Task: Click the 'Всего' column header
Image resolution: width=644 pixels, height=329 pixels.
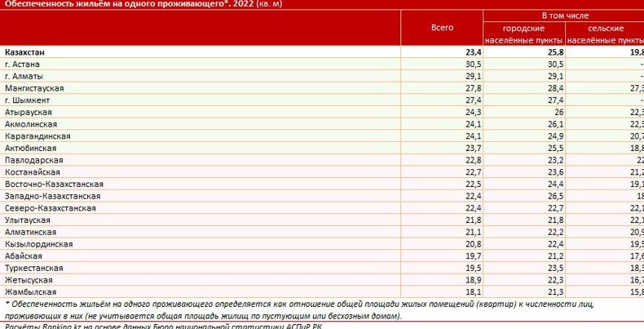Action: coord(441,28)
